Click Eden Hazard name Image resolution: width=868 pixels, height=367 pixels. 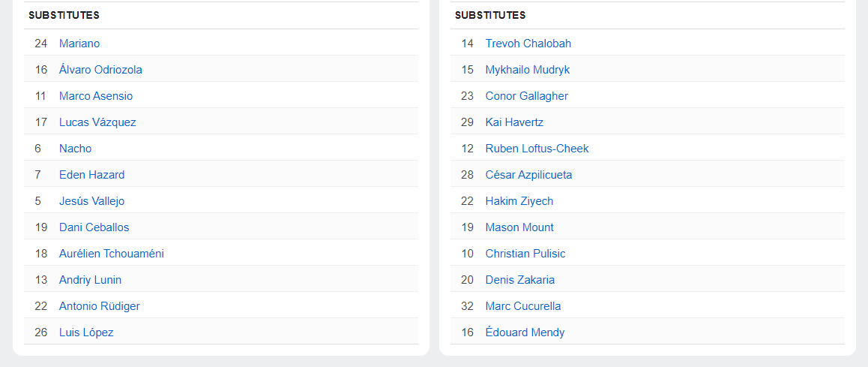click(x=92, y=175)
